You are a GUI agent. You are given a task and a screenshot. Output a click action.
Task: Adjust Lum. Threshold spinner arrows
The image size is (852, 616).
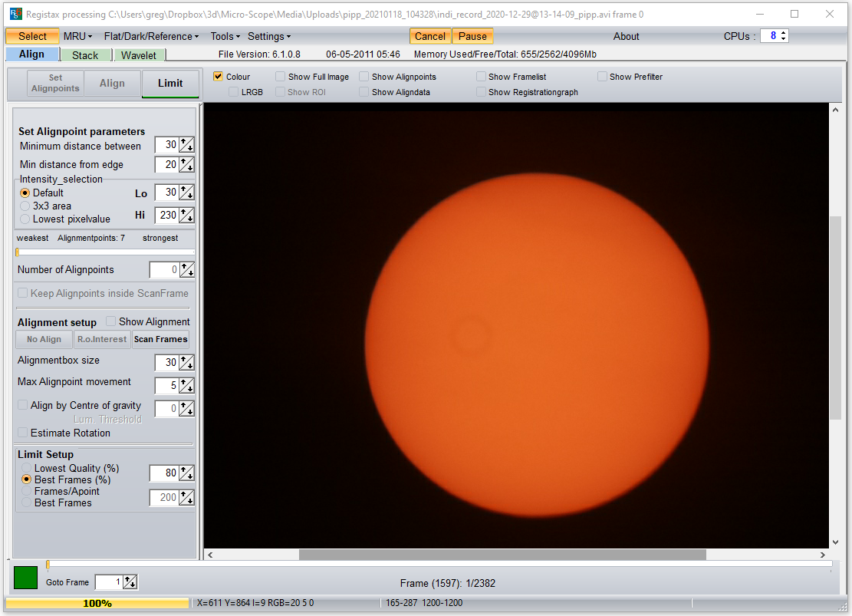pyautogui.click(x=187, y=408)
